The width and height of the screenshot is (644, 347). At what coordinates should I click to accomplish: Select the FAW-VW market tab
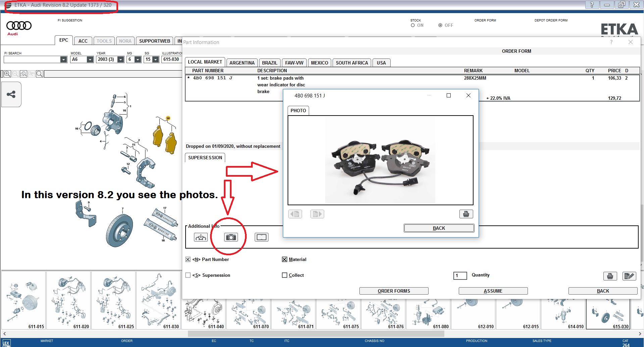pyautogui.click(x=294, y=63)
